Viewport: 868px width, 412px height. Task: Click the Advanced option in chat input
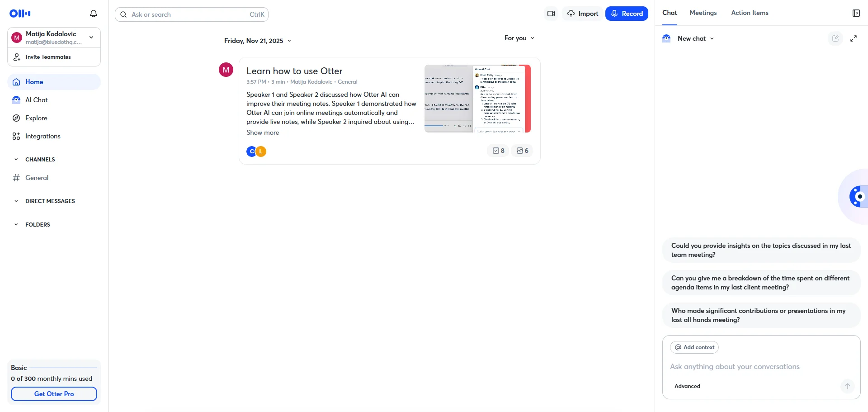pos(687,386)
